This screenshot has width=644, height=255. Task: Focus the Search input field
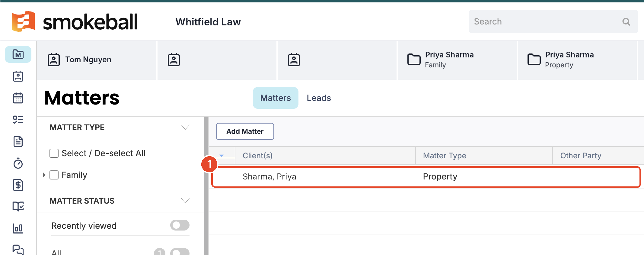click(553, 21)
